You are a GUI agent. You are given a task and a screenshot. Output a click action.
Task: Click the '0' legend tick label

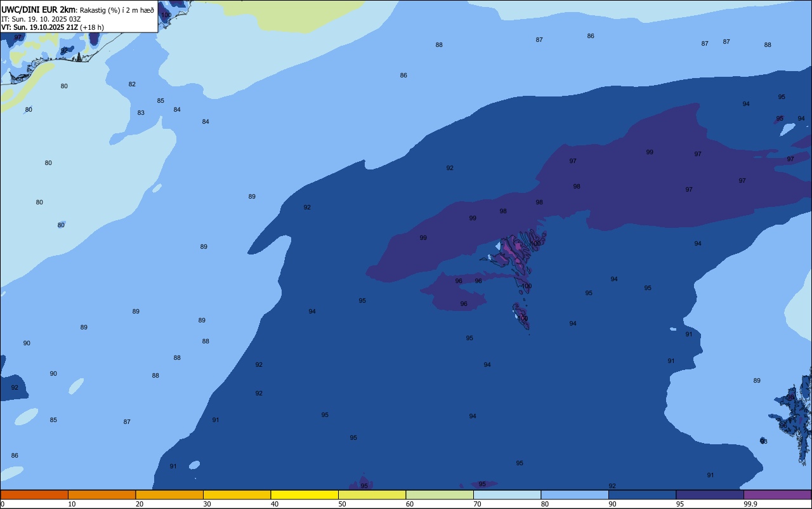click(3, 504)
